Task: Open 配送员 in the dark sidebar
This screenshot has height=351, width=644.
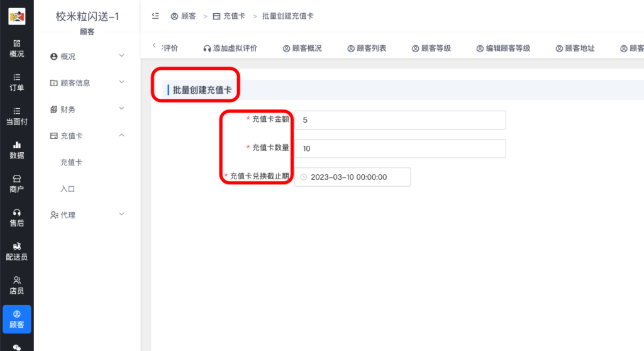Action: click(17, 252)
